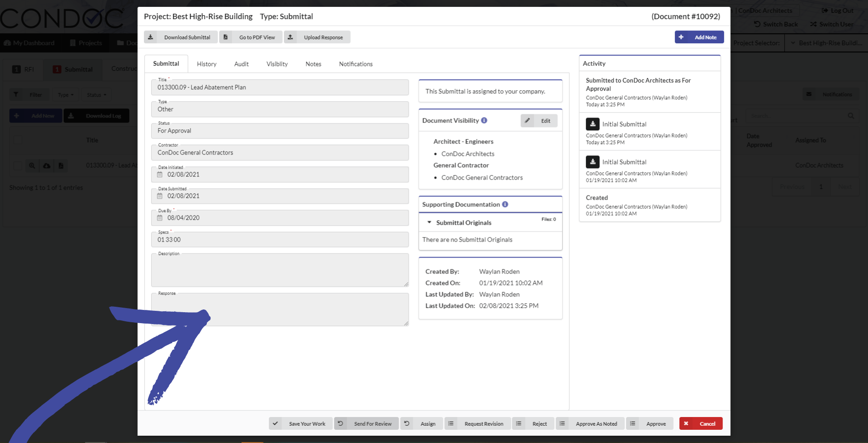Screen dimensions: 868x443
Task: Click the Contractor field
Action: [x=280, y=153]
